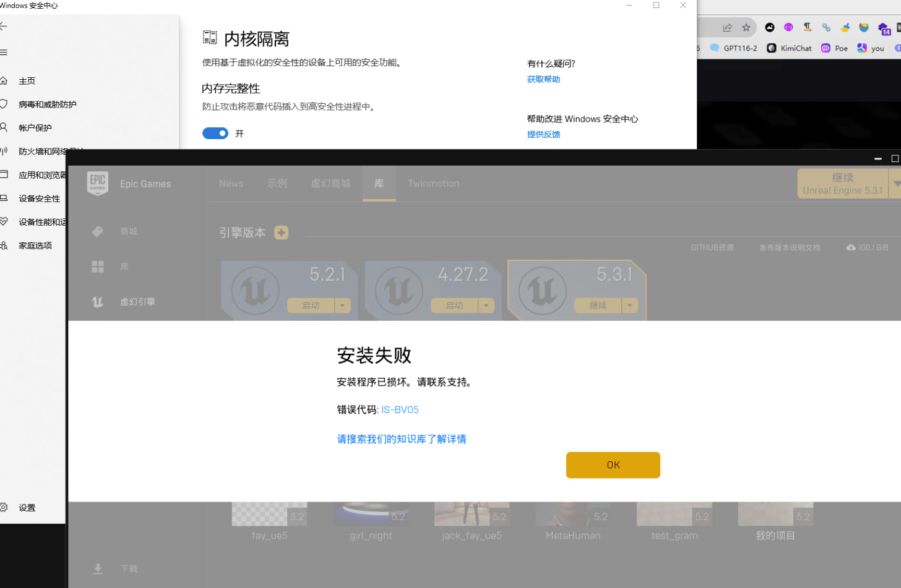901x588 pixels.
Task: Switch to the News tab
Action: coord(231,184)
